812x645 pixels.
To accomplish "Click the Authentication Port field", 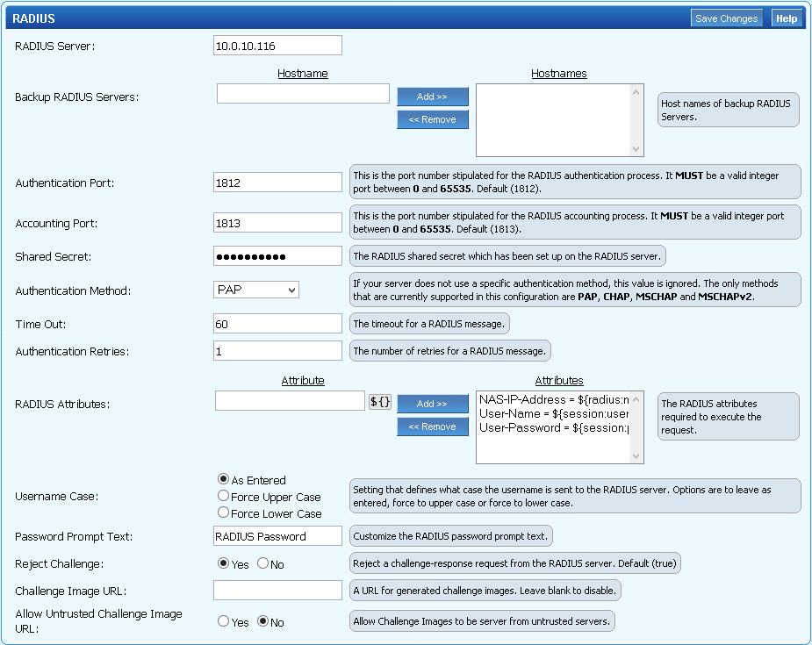I will pyautogui.click(x=277, y=183).
